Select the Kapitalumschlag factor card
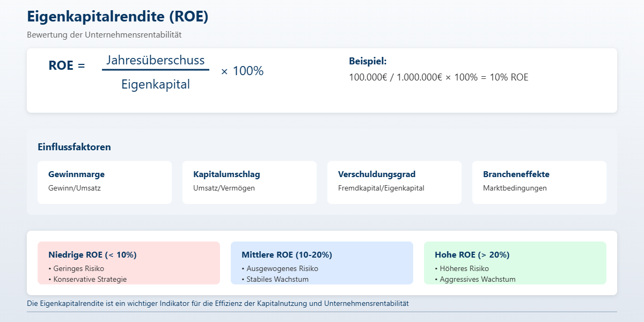Image resolution: width=644 pixels, height=322 pixels. pos(250,182)
